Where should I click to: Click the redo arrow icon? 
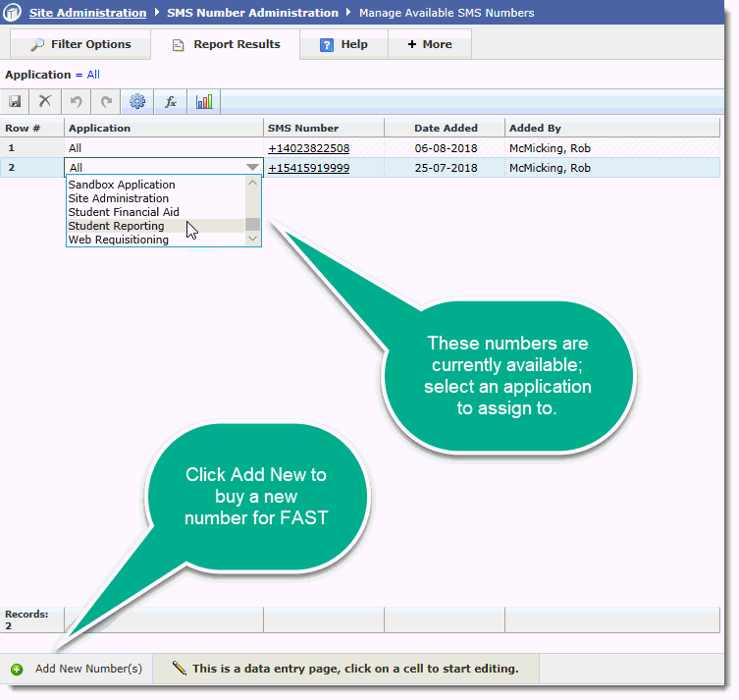click(x=106, y=101)
